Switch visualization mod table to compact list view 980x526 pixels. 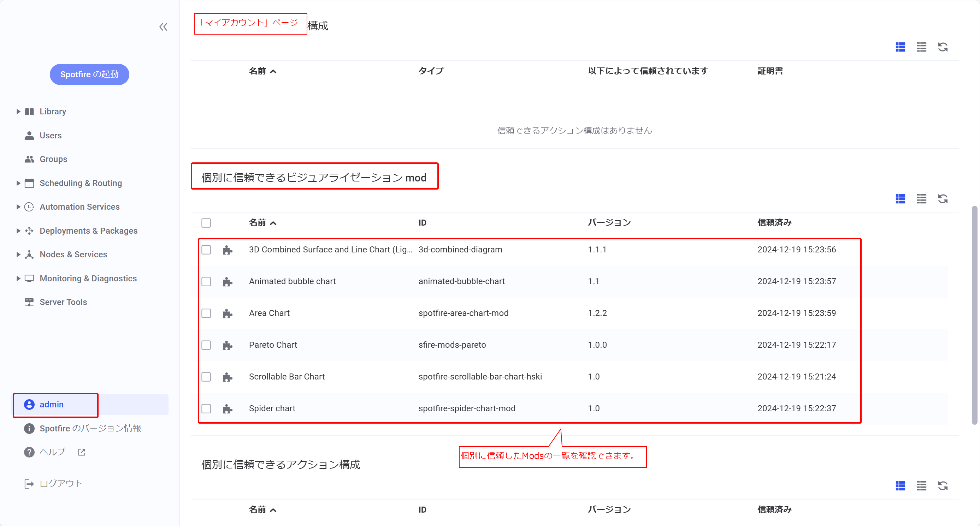point(921,199)
